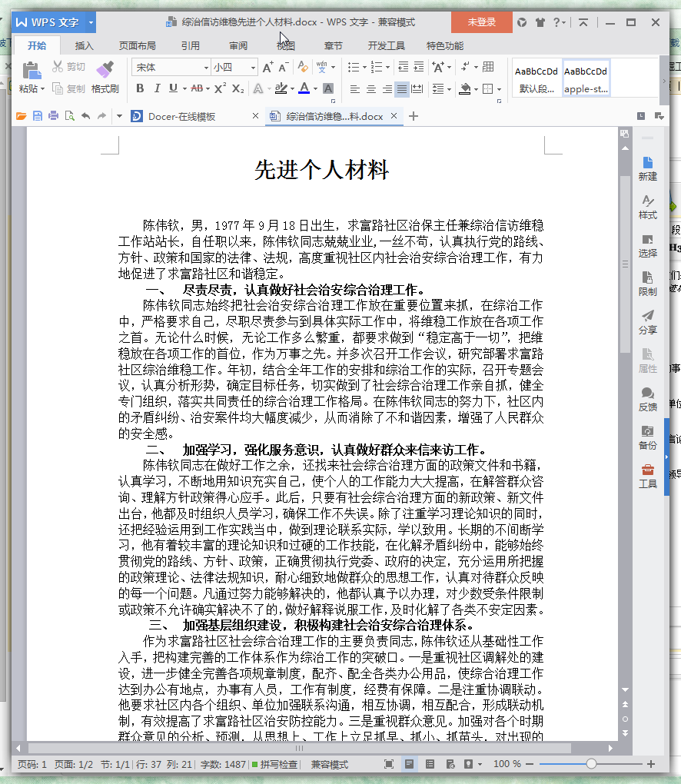Click the Copy (复制) icon

58,88
